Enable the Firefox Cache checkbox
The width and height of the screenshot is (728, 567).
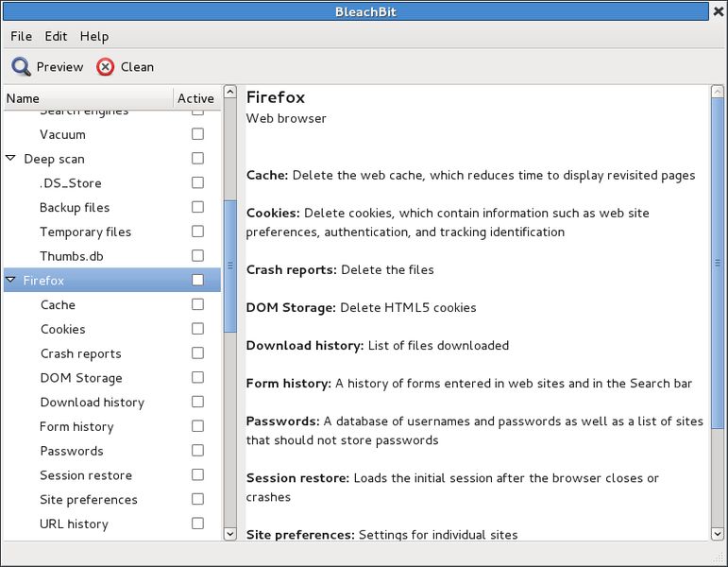[197, 304]
